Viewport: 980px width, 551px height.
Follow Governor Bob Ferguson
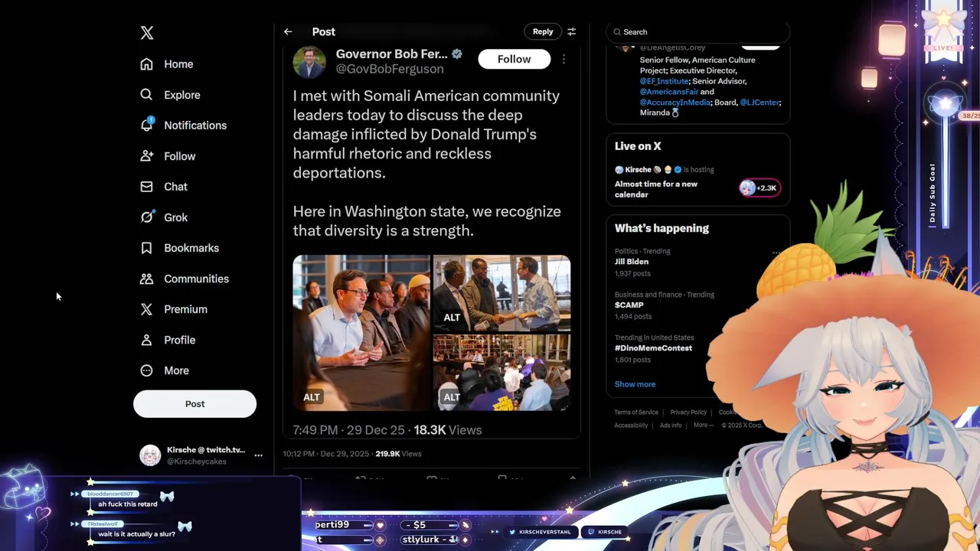514,59
